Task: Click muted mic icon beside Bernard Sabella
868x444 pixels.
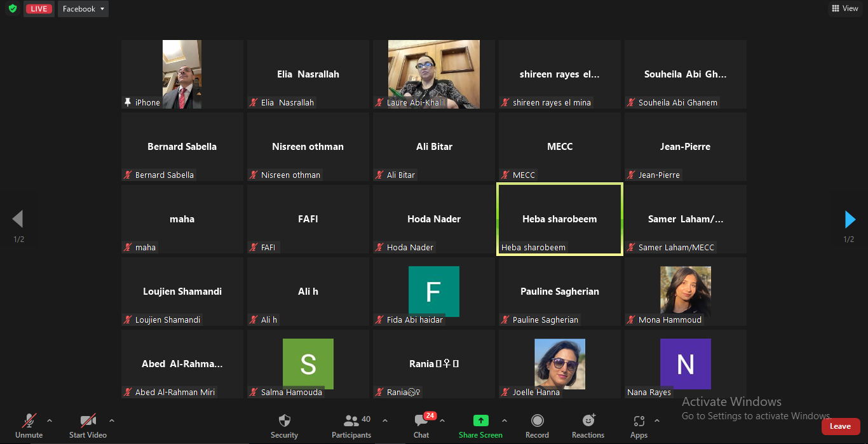Action: (128, 175)
